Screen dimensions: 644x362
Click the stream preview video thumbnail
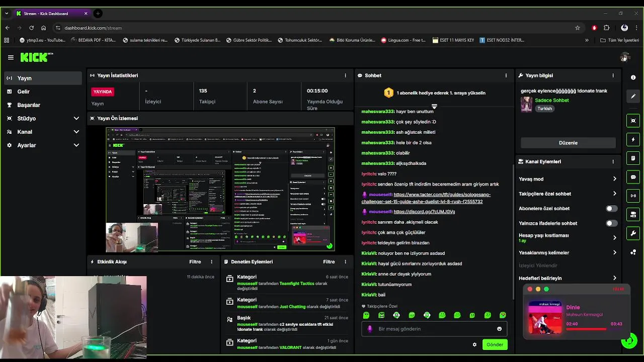coord(220,190)
